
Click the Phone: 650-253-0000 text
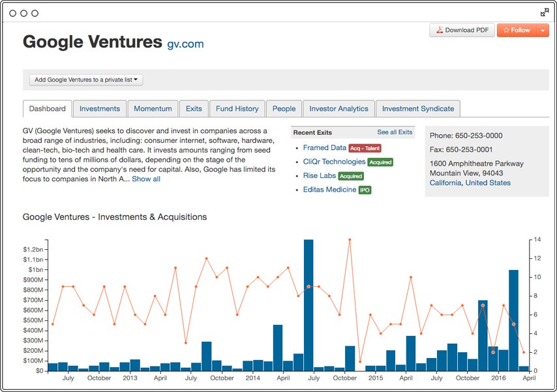coord(466,136)
